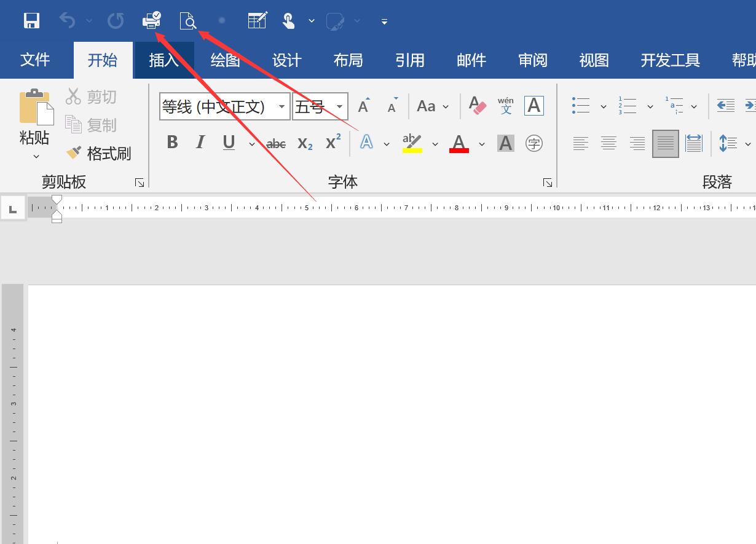The width and height of the screenshot is (756, 544).
Task: Toggle italic formatting
Action: coord(200,143)
